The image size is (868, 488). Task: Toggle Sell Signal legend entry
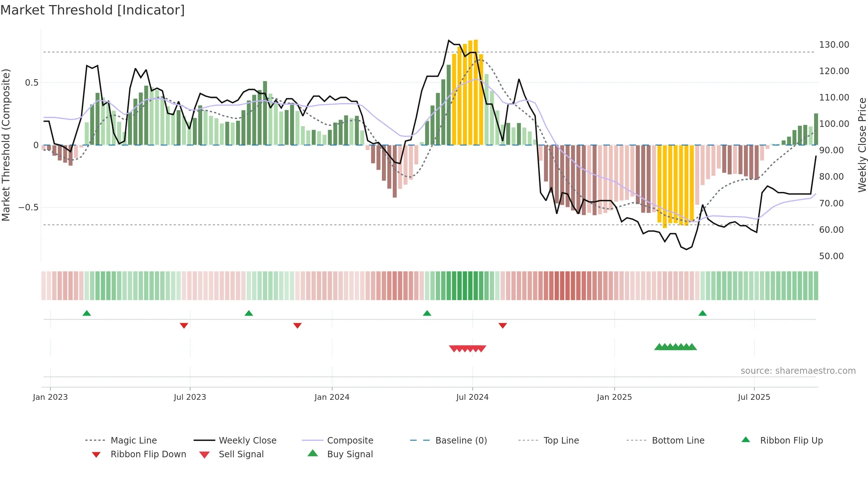231,454
